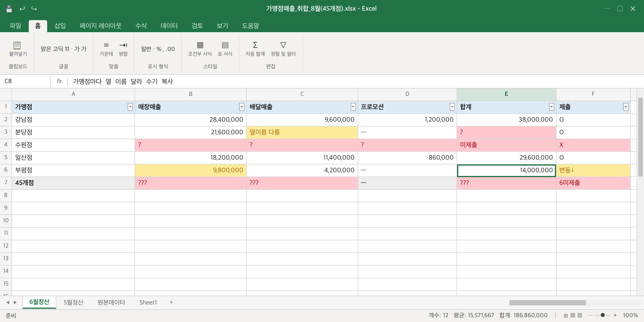This screenshot has height=322, width=644.
Task: Open 합계 column filter dropdown
Action: click(552, 107)
